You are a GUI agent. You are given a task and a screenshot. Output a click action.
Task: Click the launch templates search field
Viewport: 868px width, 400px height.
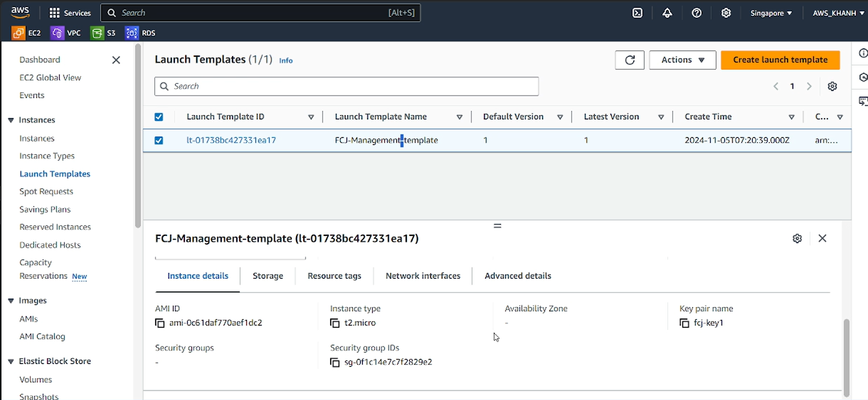coord(346,86)
